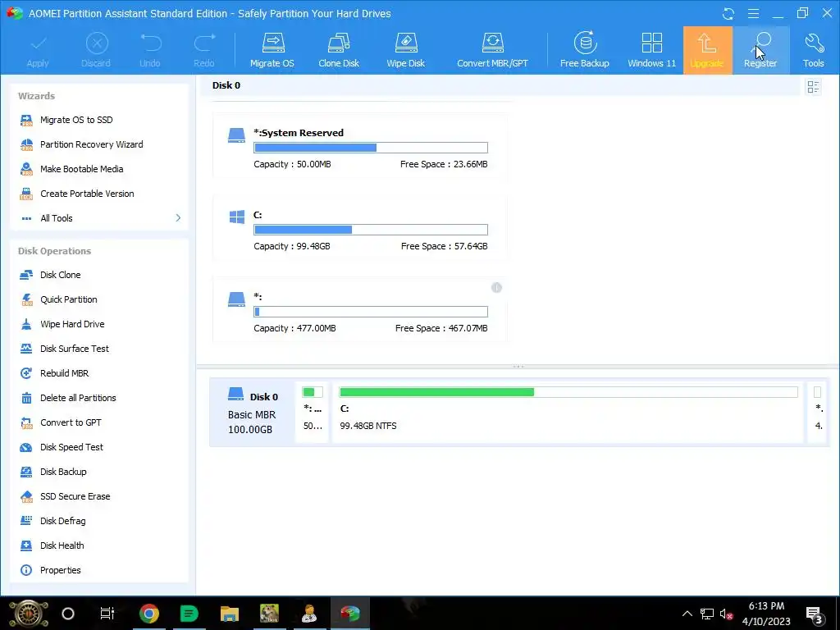Expand the All Tools chevron arrow
840x630 pixels.
(x=178, y=218)
